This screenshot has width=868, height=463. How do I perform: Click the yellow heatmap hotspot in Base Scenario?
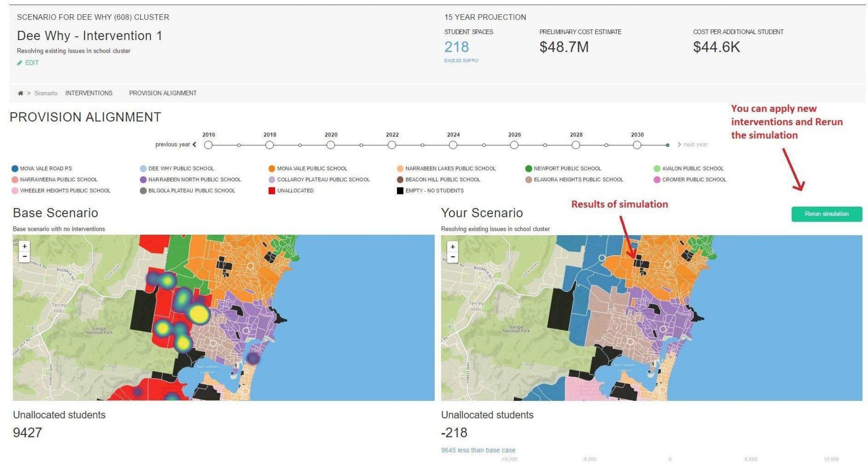coord(199,313)
